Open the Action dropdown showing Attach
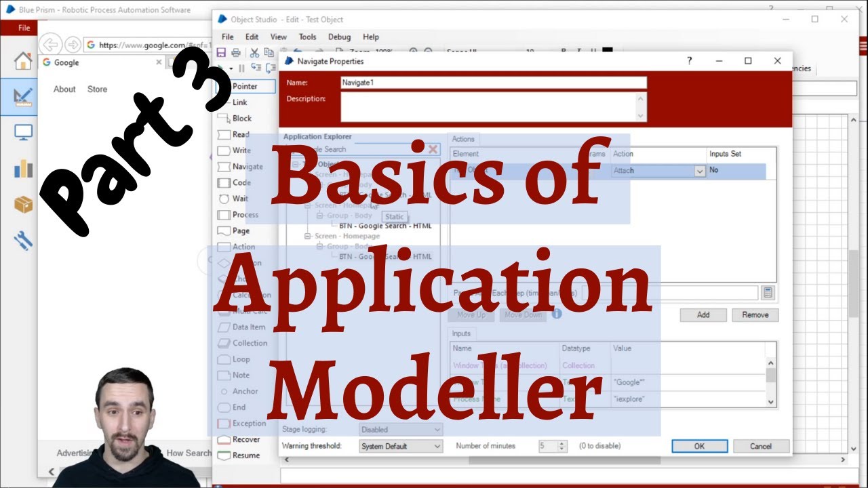 click(x=700, y=171)
